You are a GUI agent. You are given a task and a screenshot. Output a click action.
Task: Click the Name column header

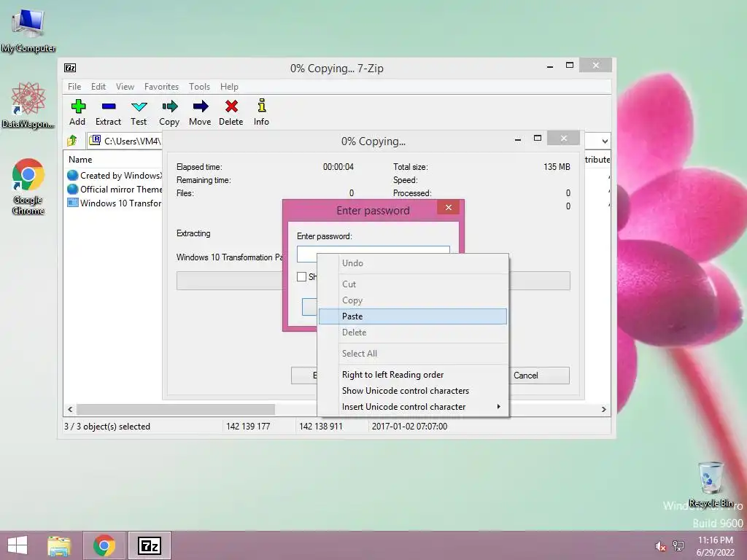[x=80, y=160]
